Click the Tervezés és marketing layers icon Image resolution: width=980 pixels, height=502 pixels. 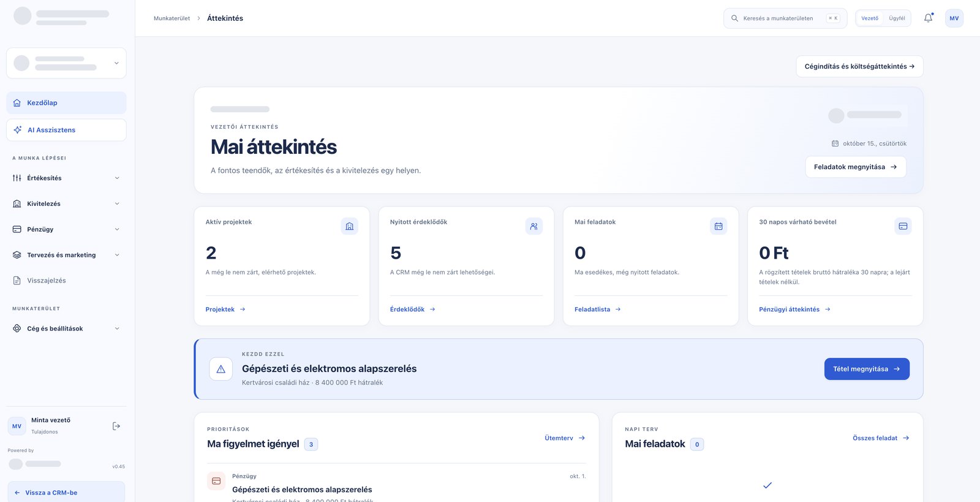17,255
